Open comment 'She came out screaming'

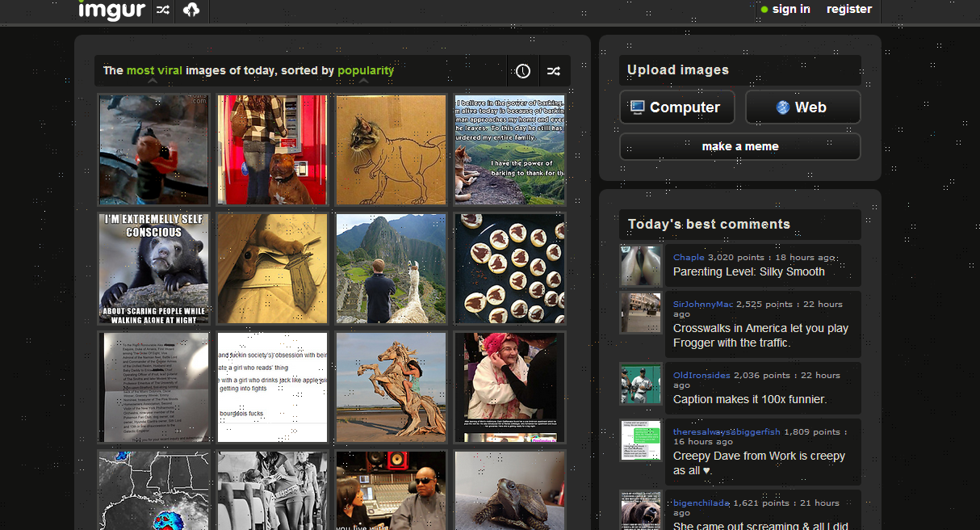pyautogui.click(x=760, y=525)
